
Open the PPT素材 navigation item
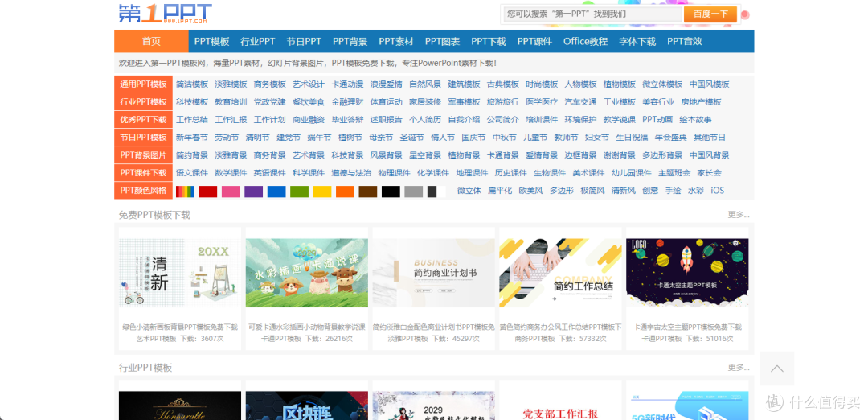point(396,42)
